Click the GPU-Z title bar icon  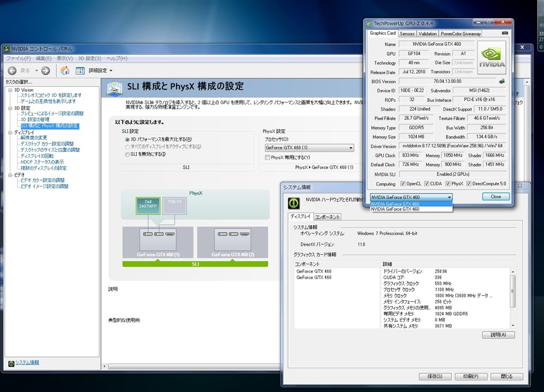click(369, 23)
